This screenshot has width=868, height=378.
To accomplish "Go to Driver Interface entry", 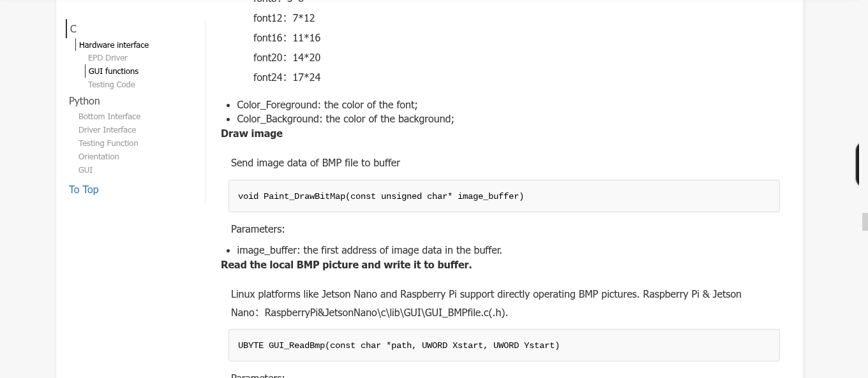I will coord(107,130).
